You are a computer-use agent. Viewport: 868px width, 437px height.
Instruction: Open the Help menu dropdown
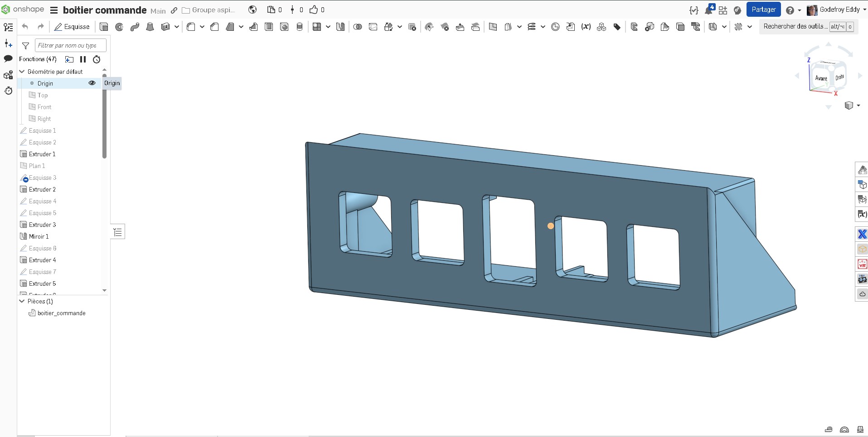tap(793, 10)
